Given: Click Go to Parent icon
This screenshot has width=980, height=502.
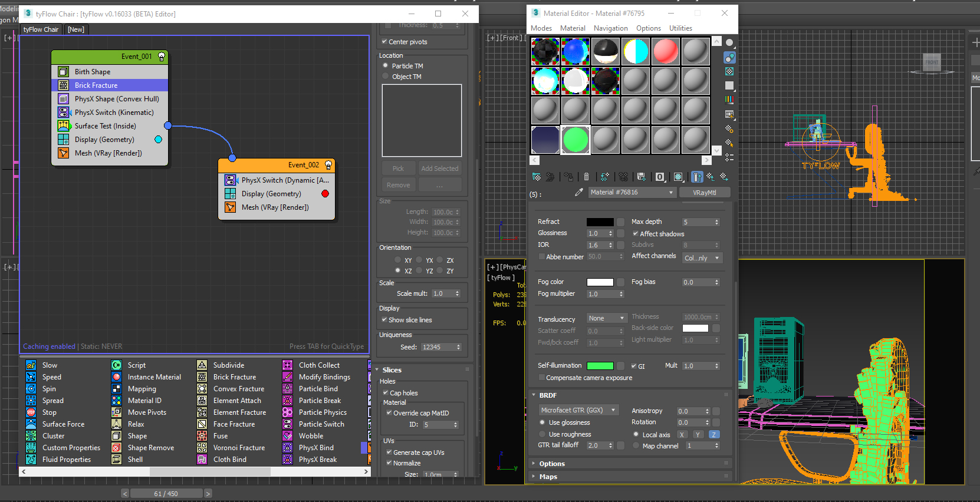Looking at the screenshot, I should (x=711, y=177).
